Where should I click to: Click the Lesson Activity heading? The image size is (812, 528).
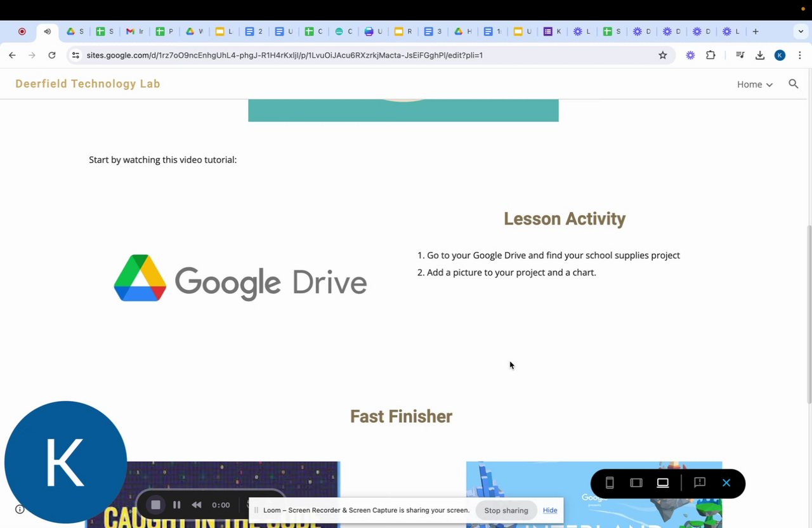pyautogui.click(x=565, y=219)
